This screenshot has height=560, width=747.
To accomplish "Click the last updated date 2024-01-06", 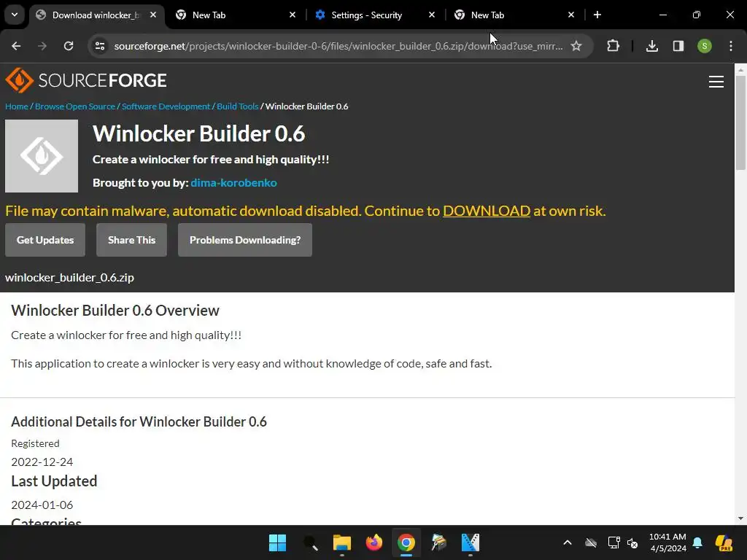I will [x=42, y=505].
